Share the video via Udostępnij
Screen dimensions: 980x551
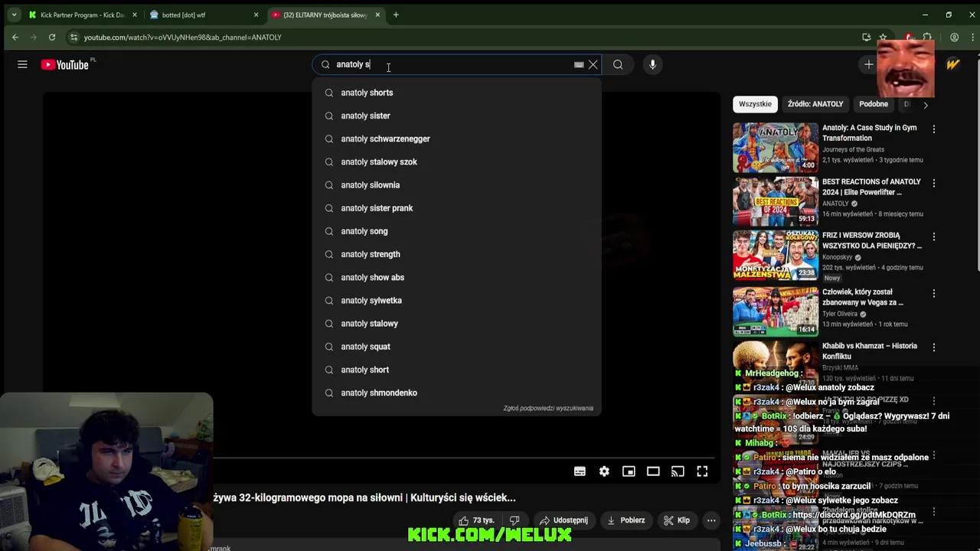(x=563, y=520)
